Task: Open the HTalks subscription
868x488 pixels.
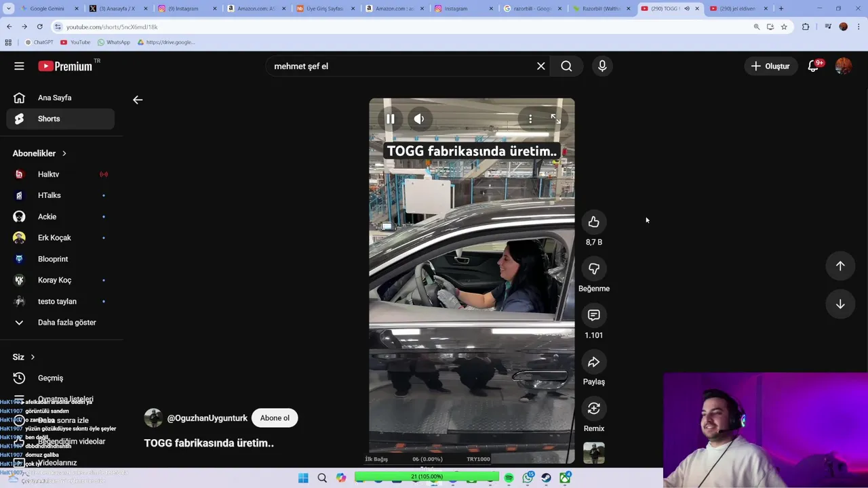Action: click(60, 195)
